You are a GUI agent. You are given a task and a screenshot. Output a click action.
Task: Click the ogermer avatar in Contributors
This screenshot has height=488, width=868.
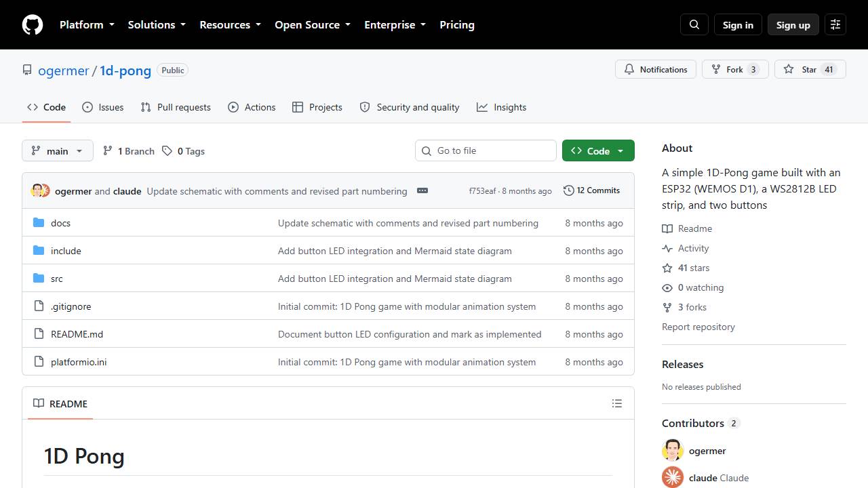click(673, 451)
